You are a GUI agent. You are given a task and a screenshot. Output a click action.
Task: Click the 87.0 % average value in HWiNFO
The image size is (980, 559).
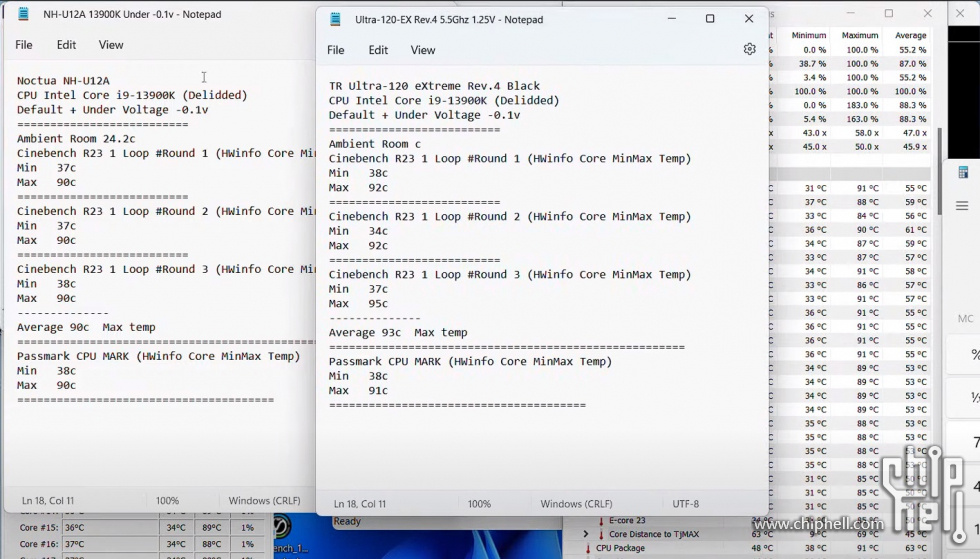coord(912,64)
